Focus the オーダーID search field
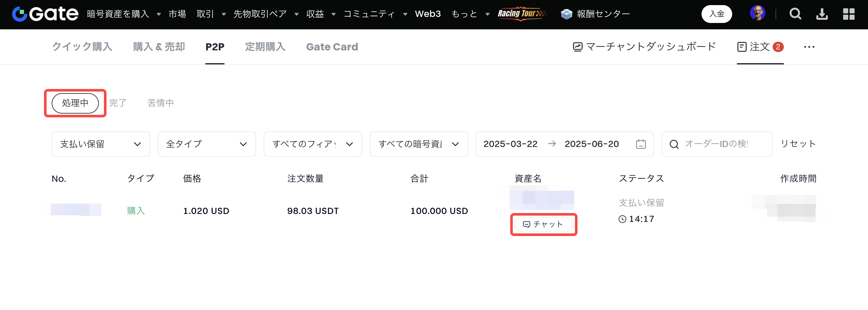Image resolution: width=868 pixels, height=310 pixels. [x=721, y=144]
